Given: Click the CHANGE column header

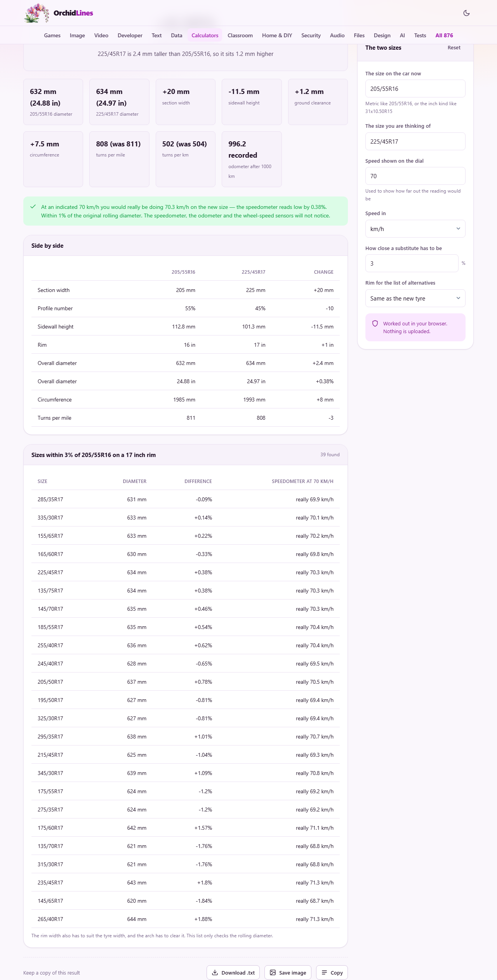Looking at the screenshot, I should [x=323, y=272].
